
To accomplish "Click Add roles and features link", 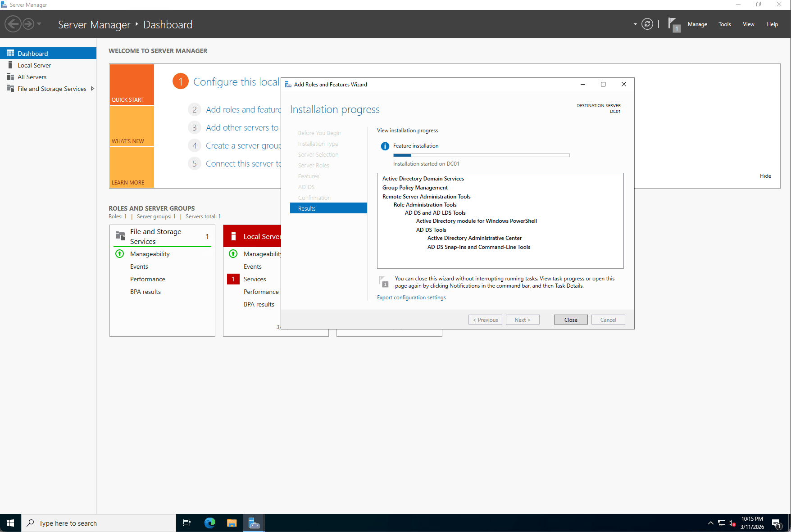I will tap(243, 109).
